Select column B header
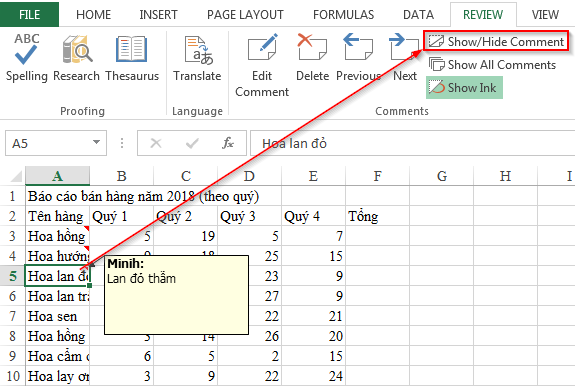575x386 pixels. click(x=121, y=176)
